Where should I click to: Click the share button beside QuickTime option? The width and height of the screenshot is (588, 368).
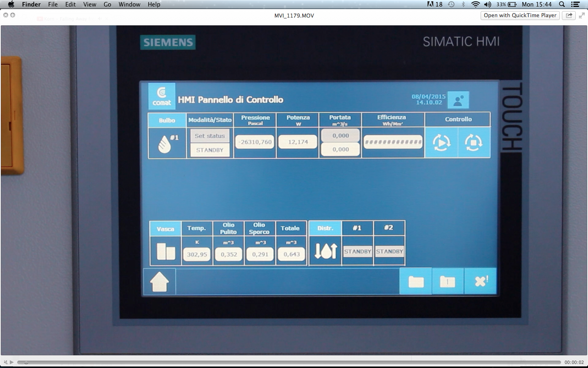tap(569, 15)
